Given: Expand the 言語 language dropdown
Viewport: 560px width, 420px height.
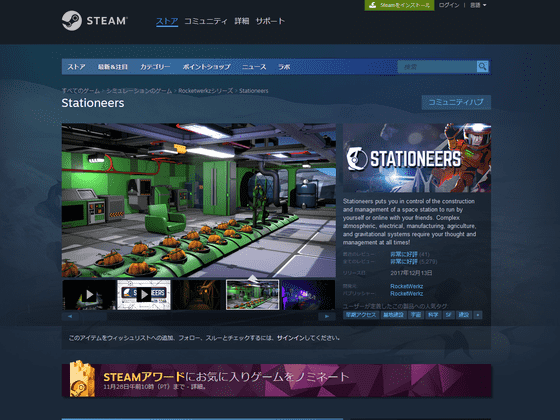Looking at the screenshot, I should click(478, 5).
